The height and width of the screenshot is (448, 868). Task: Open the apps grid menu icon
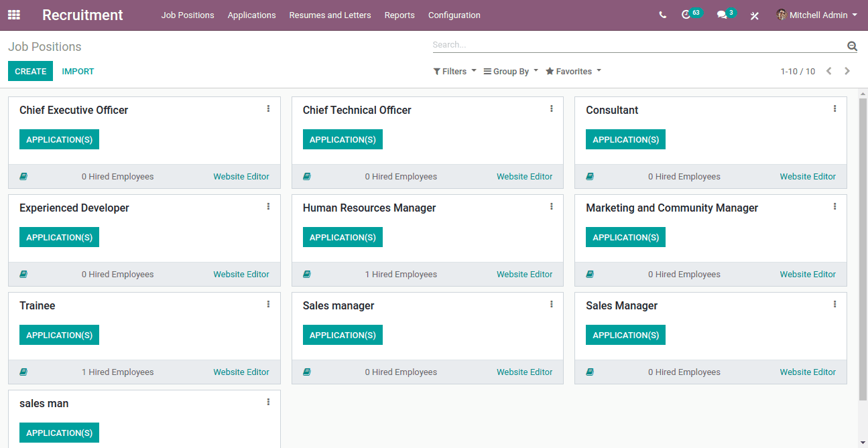click(x=13, y=15)
